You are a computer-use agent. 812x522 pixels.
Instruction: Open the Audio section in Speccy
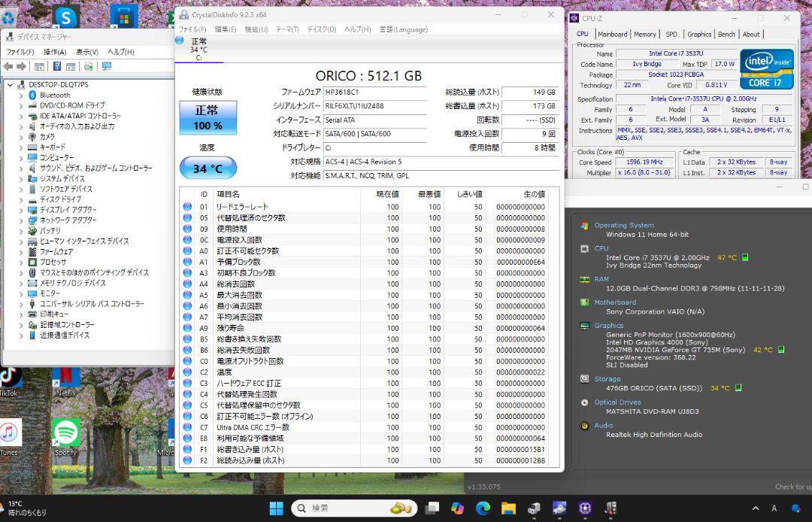pos(603,426)
